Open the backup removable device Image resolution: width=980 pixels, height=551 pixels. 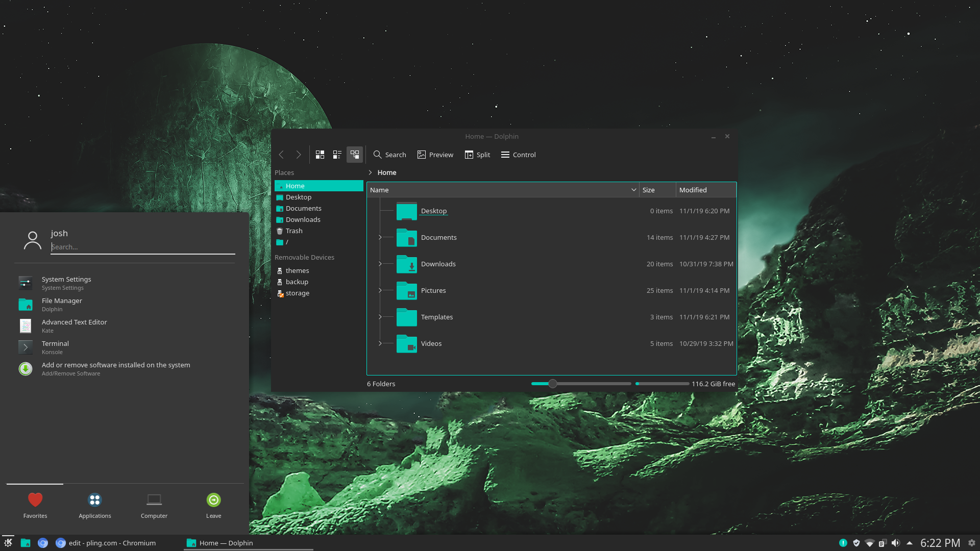coord(318,282)
